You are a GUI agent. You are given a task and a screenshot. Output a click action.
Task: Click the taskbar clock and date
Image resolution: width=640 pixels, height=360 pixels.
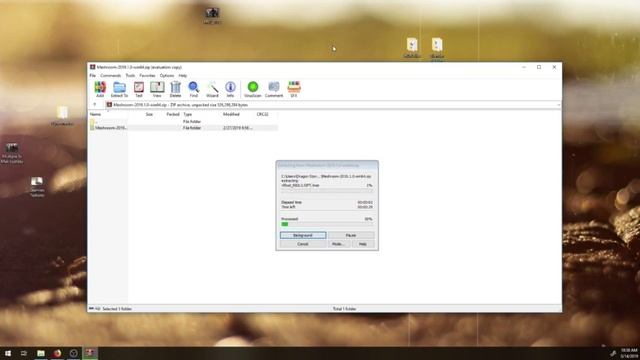629,353
